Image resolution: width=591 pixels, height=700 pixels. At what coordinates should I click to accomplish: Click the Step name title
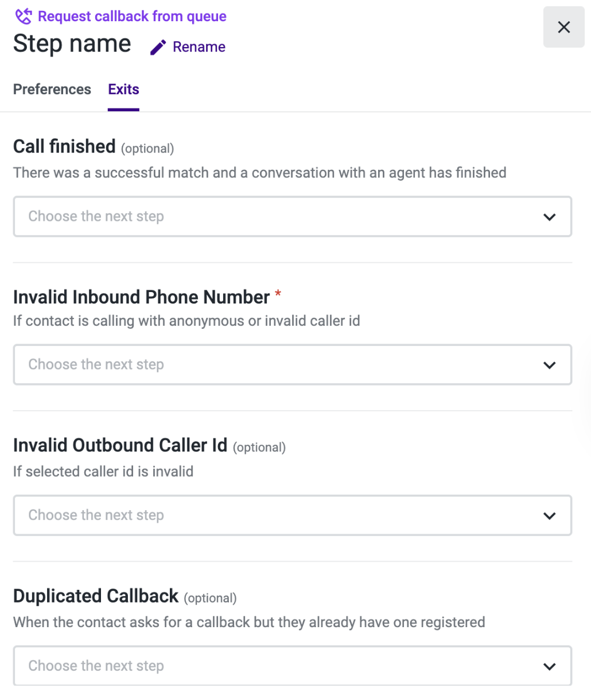coord(72,44)
